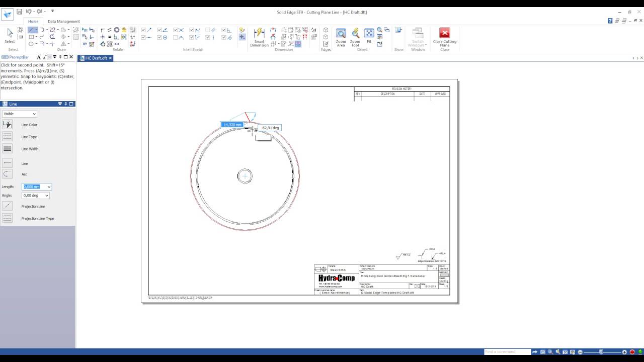Click the XY coordinate icon in Draw group
Screen dimensions: 644x362
[x=85, y=44]
